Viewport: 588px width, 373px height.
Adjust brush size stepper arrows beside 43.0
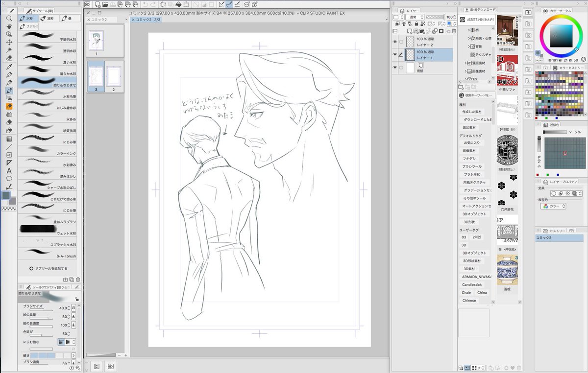click(x=69, y=308)
